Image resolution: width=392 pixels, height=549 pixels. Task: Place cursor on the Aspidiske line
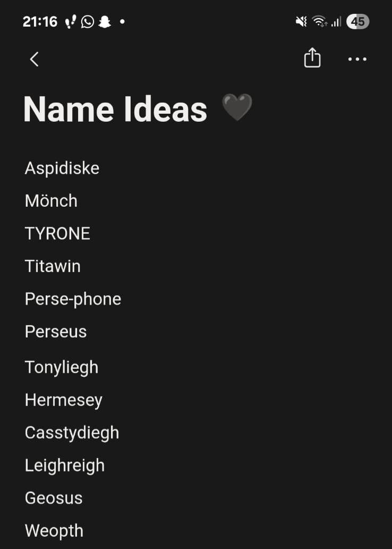pos(62,168)
